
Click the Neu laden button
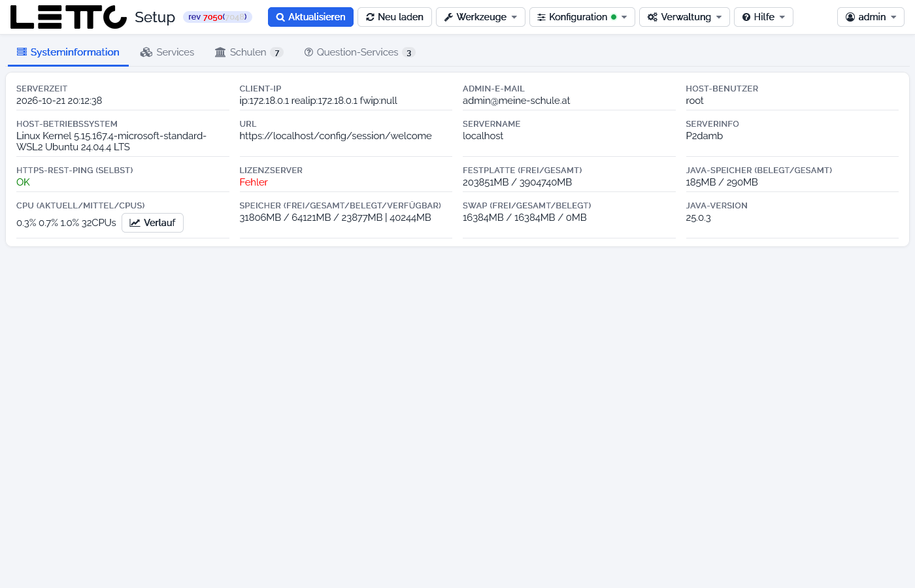pyautogui.click(x=395, y=17)
